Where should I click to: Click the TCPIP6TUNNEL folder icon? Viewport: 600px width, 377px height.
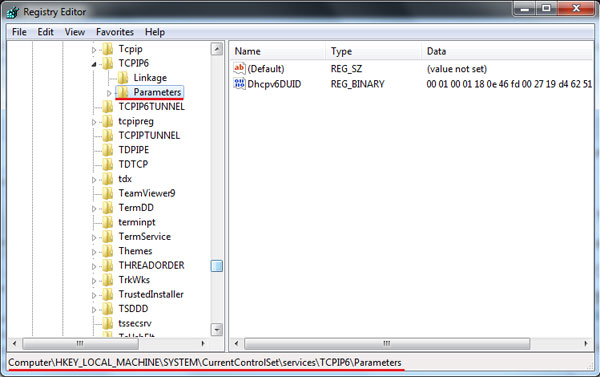(x=108, y=106)
